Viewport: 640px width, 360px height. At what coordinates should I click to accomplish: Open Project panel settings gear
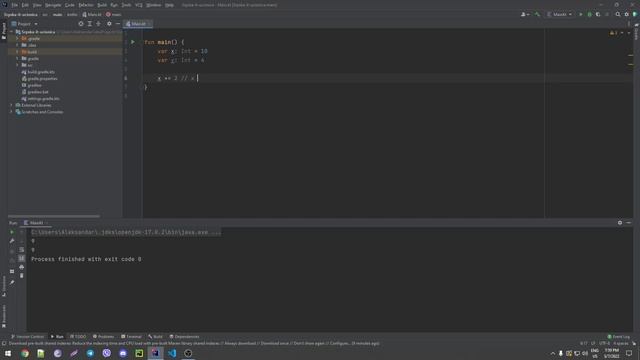coord(109,24)
